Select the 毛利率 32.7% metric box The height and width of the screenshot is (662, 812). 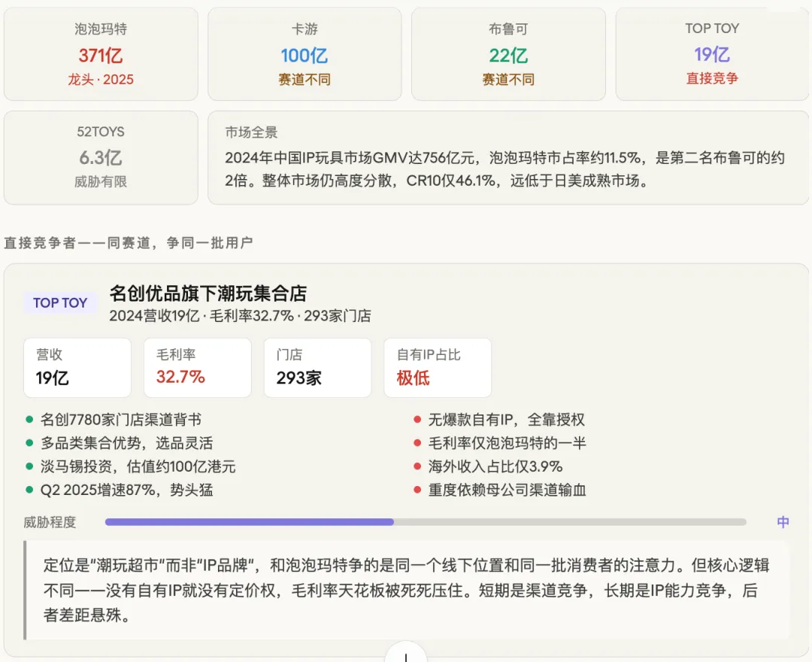[x=197, y=368]
